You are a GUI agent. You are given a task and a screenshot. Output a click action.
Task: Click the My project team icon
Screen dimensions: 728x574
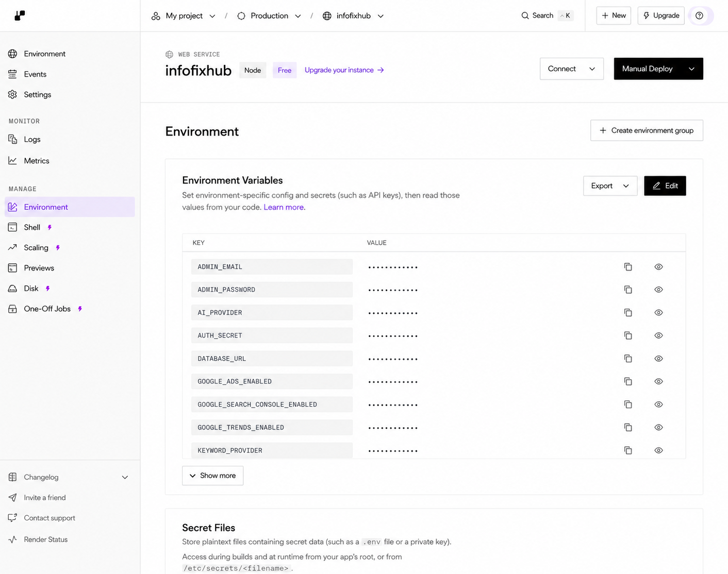point(156,16)
